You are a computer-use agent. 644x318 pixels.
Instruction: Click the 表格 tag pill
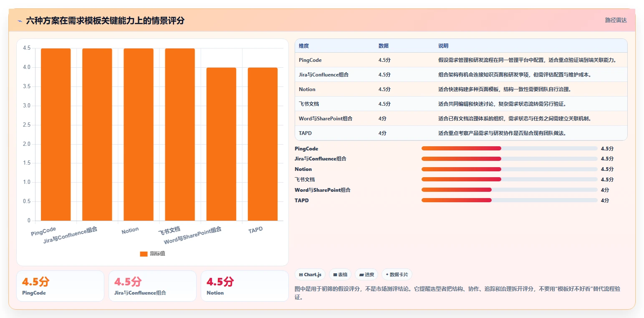(x=340, y=275)
